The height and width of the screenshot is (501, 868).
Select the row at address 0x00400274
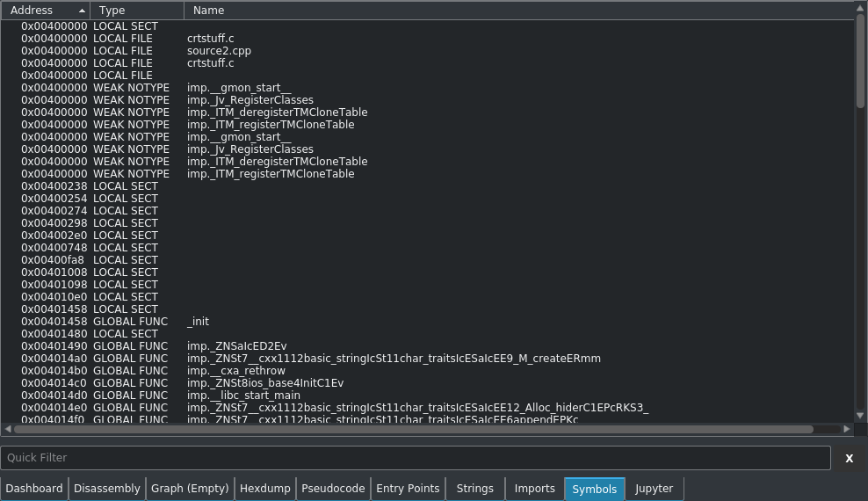[427, 211]
